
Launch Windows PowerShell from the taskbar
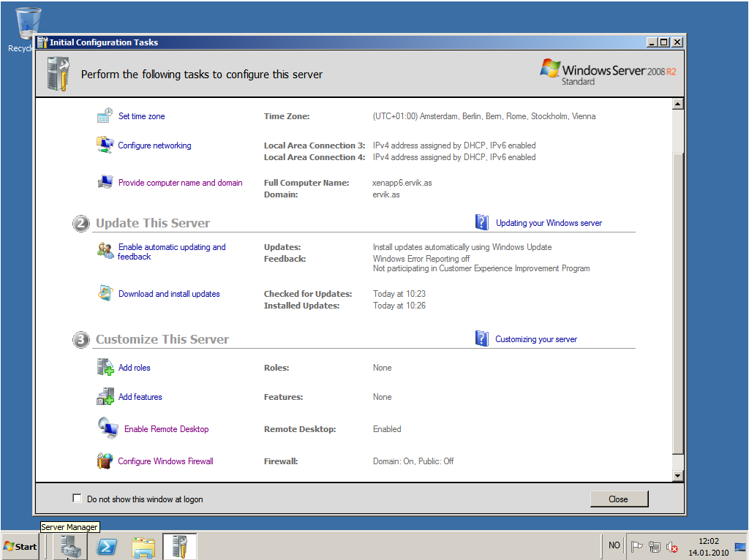[107, 547]
